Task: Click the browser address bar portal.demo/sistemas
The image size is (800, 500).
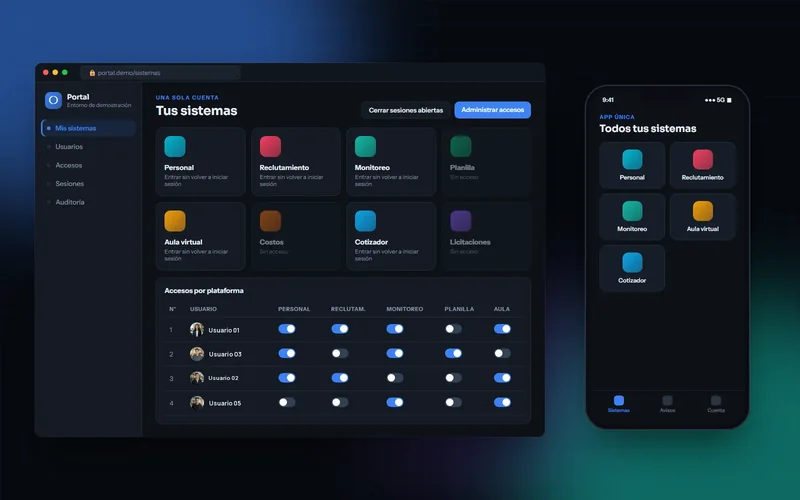Action: [160, 73]
